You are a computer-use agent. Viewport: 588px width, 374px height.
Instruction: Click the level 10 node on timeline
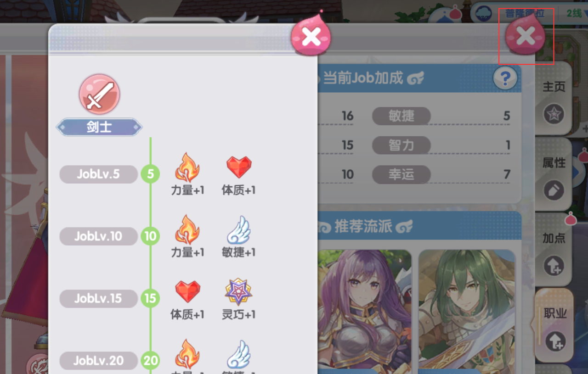pos(150,236)
